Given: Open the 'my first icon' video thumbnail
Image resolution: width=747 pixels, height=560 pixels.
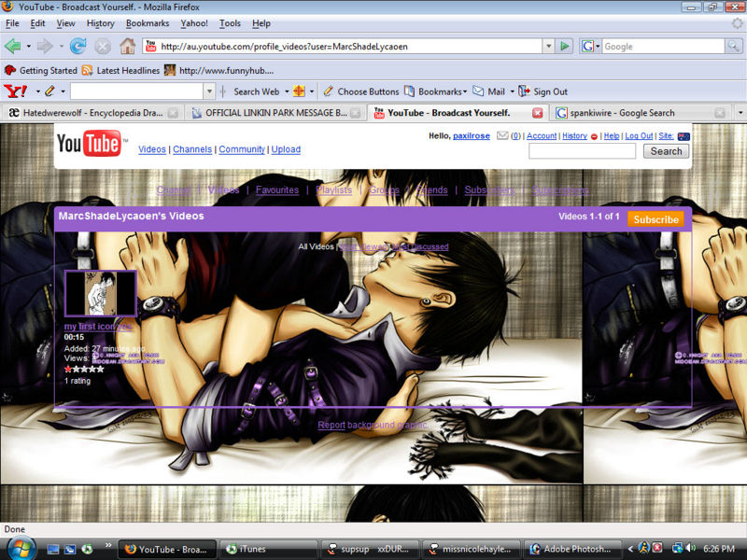Looking at the screenshot, I should (x=100, y=293).
